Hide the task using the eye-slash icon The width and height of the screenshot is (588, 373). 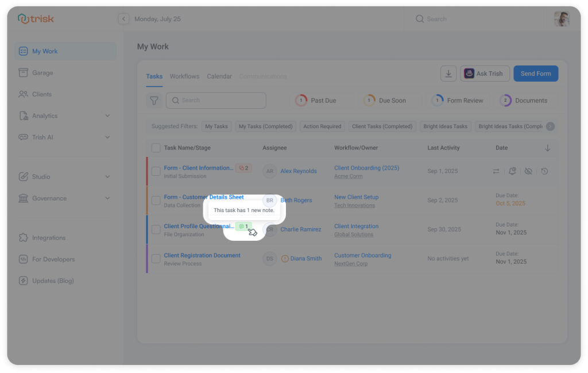[x=528, y=171]
